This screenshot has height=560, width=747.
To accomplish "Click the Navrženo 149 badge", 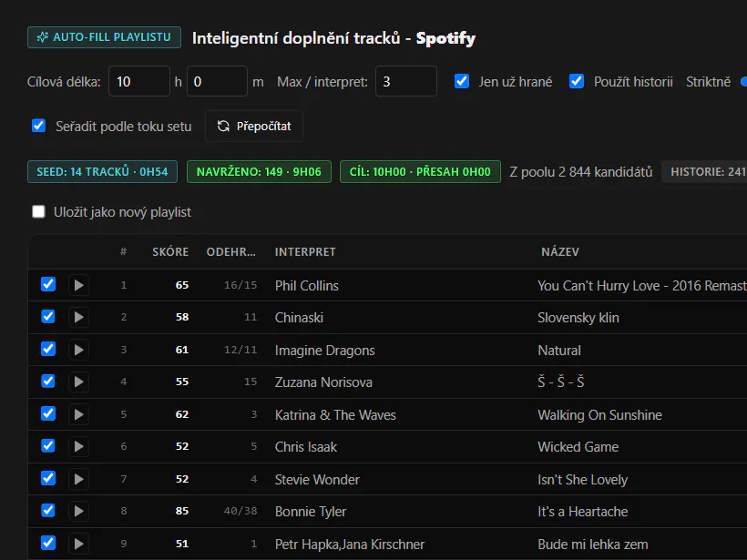I will tap(259, 172).
